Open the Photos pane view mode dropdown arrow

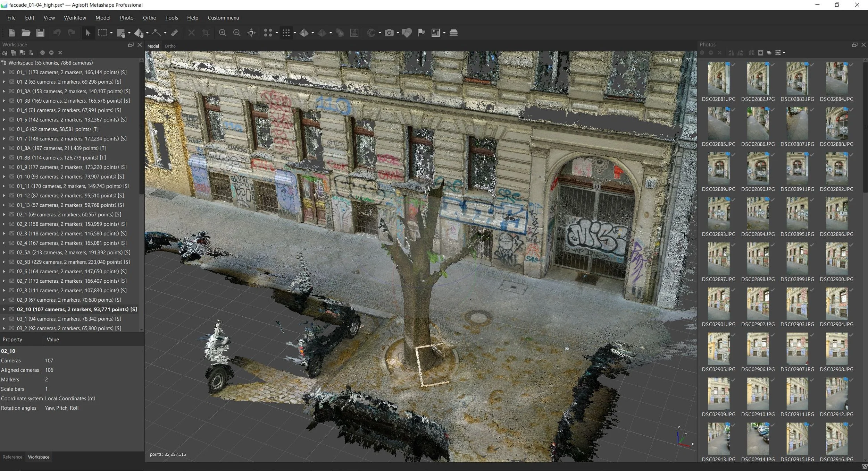click(784, 53)
